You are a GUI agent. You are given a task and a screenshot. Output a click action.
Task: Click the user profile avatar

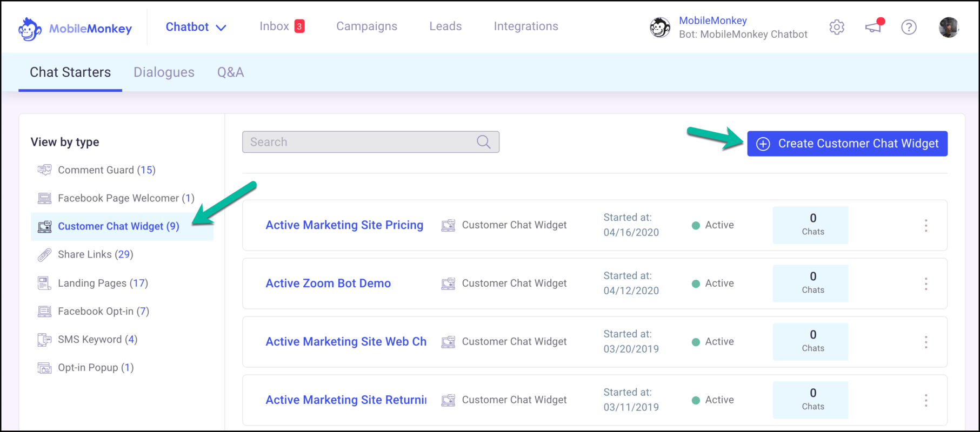pyautogui.click(x=949, y=27)
